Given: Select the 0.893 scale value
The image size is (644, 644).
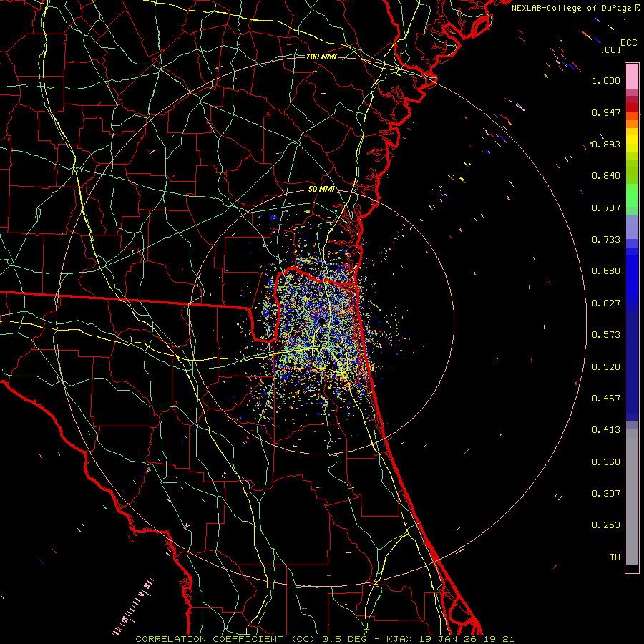Looking at the screenshot, I should [x=606, y=144].
